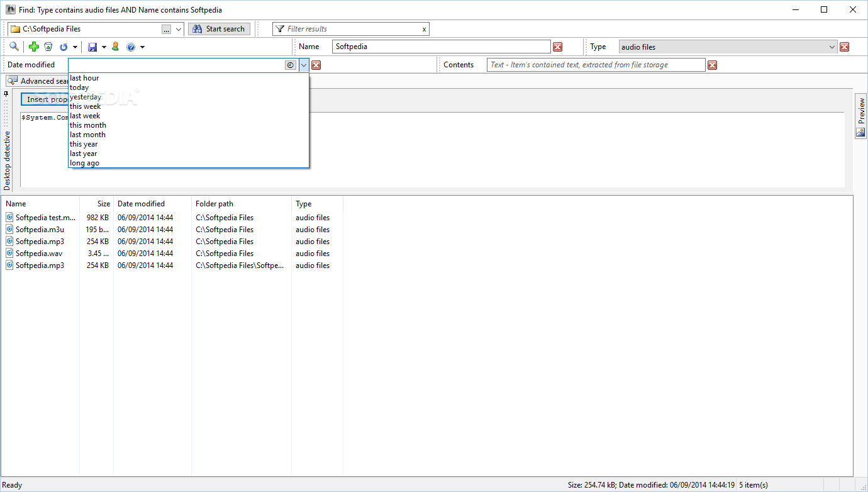Collapse the Date modified dropdown arrow
The height and width of the screenshot is (492, 868).
[x=304, y=65]
